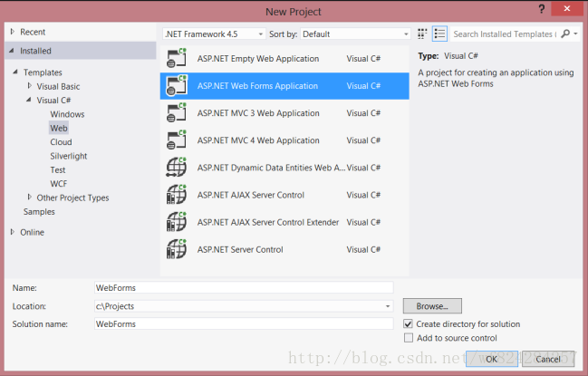This screenshot has width=588, height=376.
Task: Open the Sort by Default dropdown
Action: 355,34
